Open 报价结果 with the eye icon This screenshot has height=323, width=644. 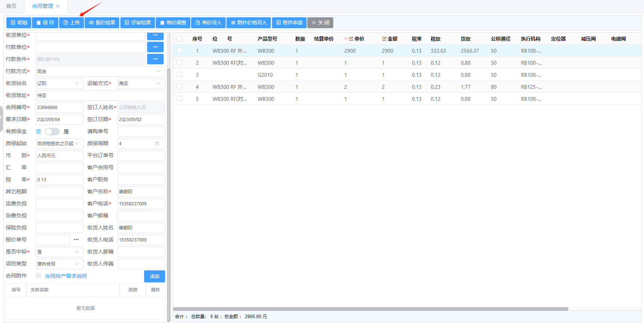(102, 23)
